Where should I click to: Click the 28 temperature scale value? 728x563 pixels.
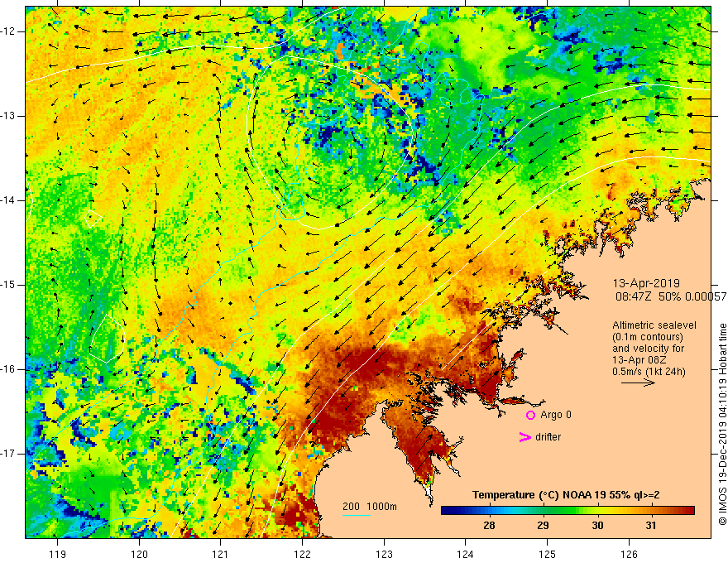pyautogui.click(x=489, y=526)
